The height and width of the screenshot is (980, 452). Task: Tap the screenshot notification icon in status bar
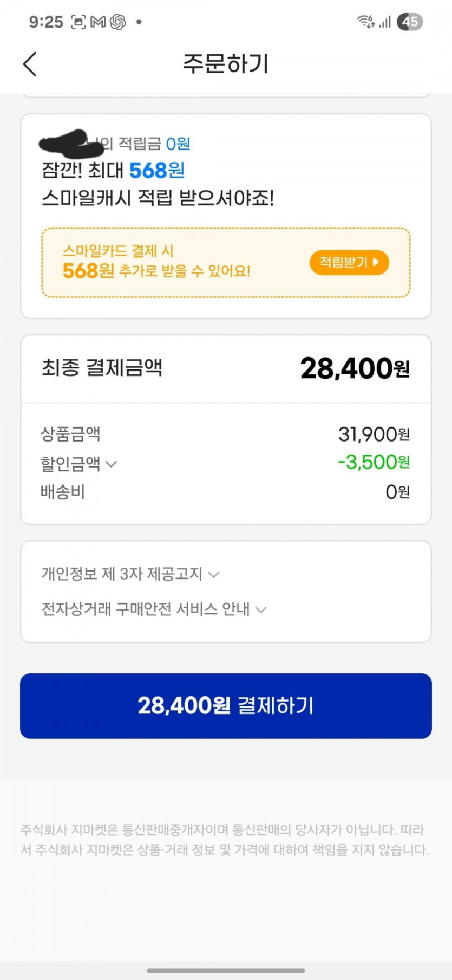(x=78, y=22)
